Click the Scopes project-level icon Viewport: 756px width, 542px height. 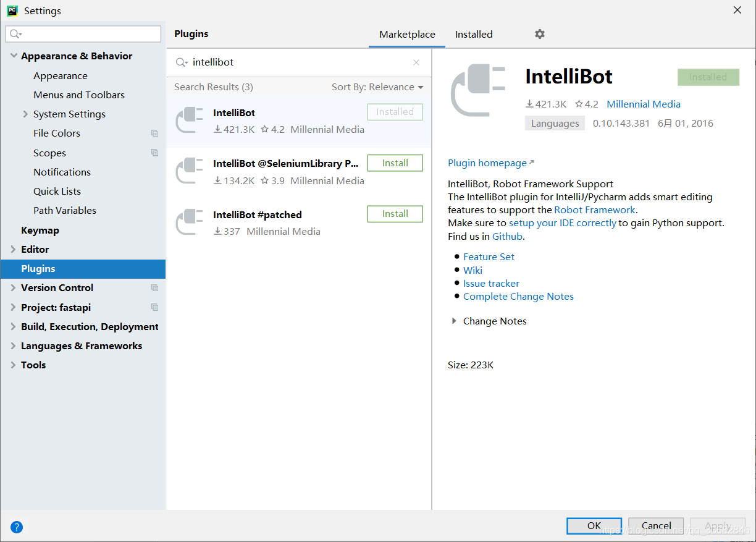pos(154,153)
